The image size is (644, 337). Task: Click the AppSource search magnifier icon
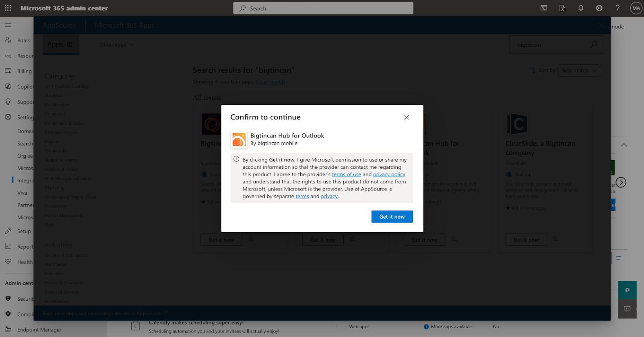(x=594, y=45)
